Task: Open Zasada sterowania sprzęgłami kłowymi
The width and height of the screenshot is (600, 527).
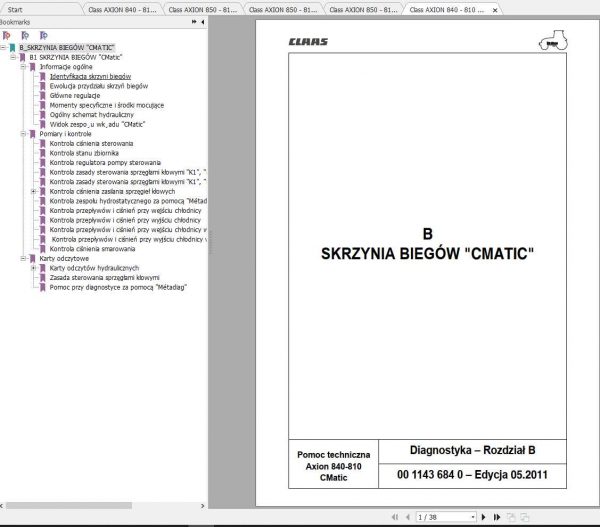Action: point(104,277)
